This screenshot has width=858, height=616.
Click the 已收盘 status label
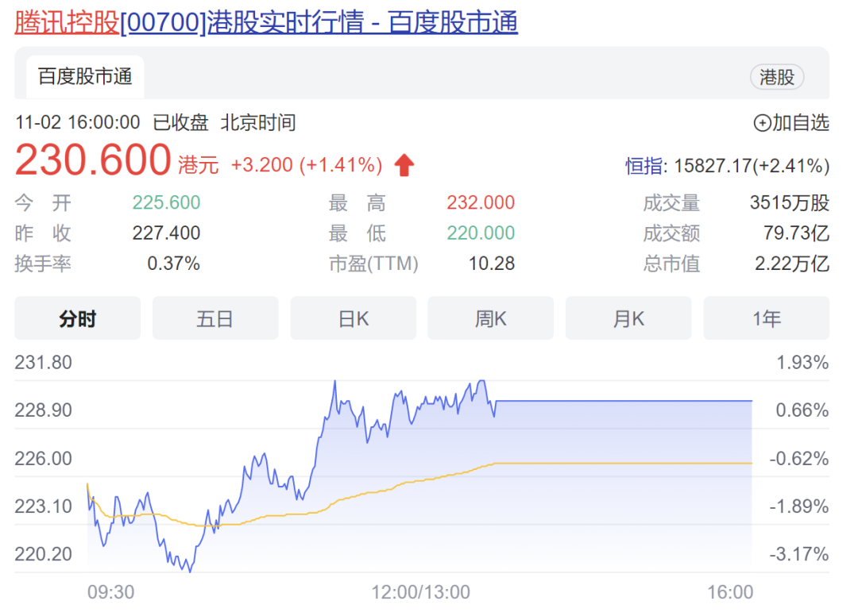coord(180,122)
